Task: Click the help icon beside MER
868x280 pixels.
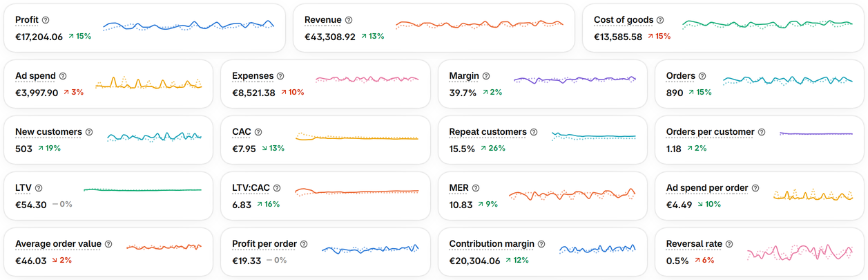Action: pyautogui.click(x=475, y=188)
